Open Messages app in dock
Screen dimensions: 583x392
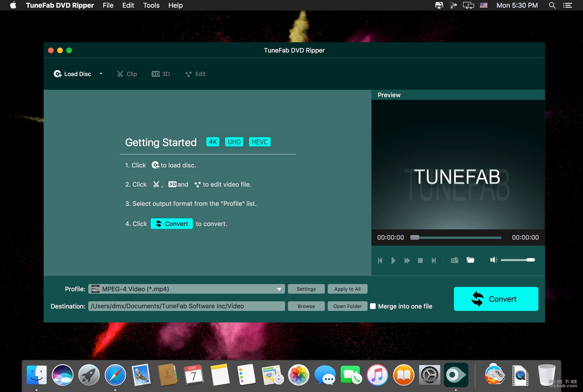pyautogui.click(x=325, y=375)
